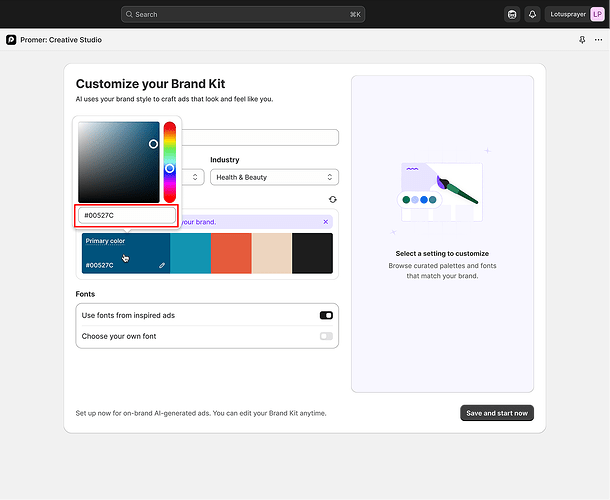The image size is (610, 500).
Task: Open the three-dot more options menu
Action: click(598, 40)
